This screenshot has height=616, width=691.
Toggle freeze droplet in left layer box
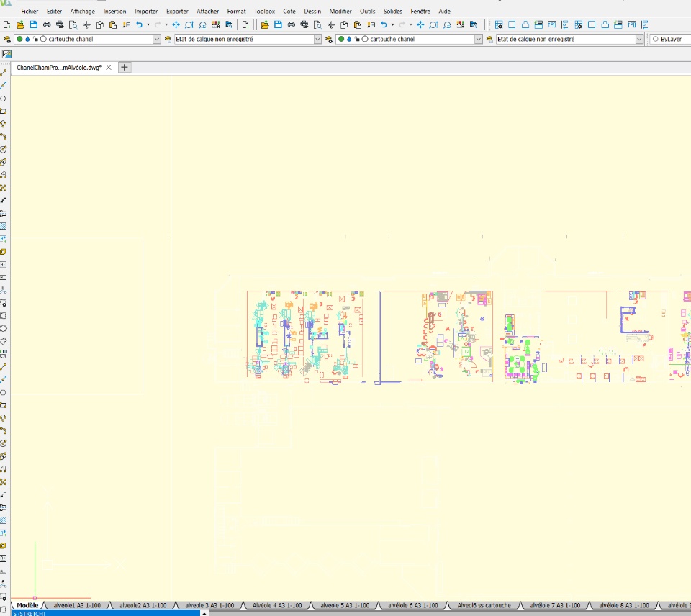click(x=27, y=39)
